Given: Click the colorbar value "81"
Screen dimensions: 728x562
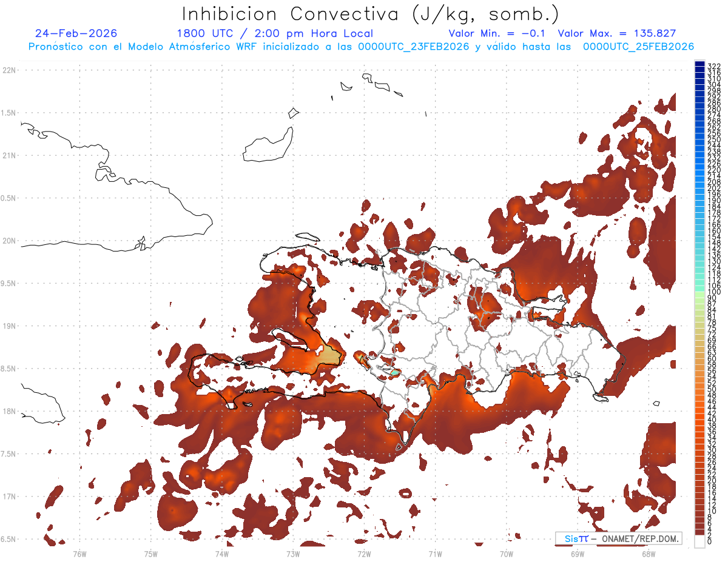Looking at the screenshot, I should click(x=712, y=316).
